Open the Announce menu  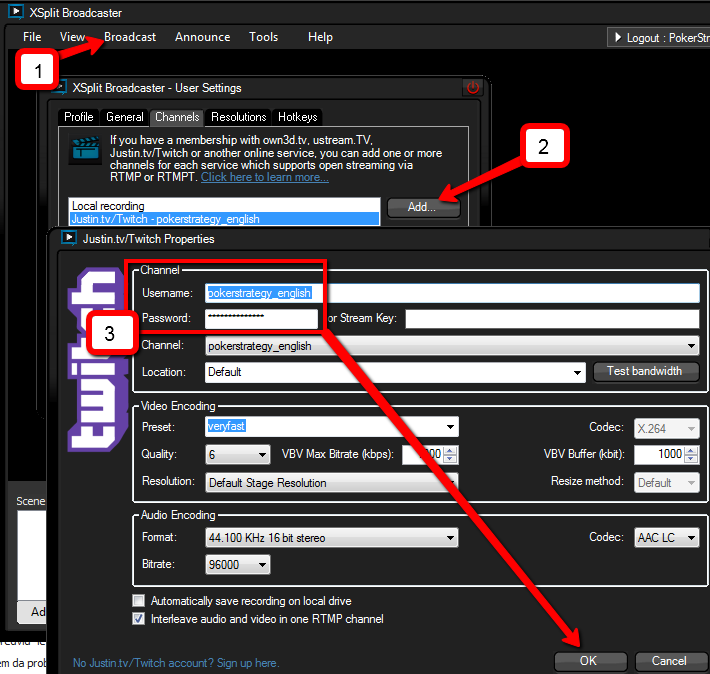[x=202, y=37]
